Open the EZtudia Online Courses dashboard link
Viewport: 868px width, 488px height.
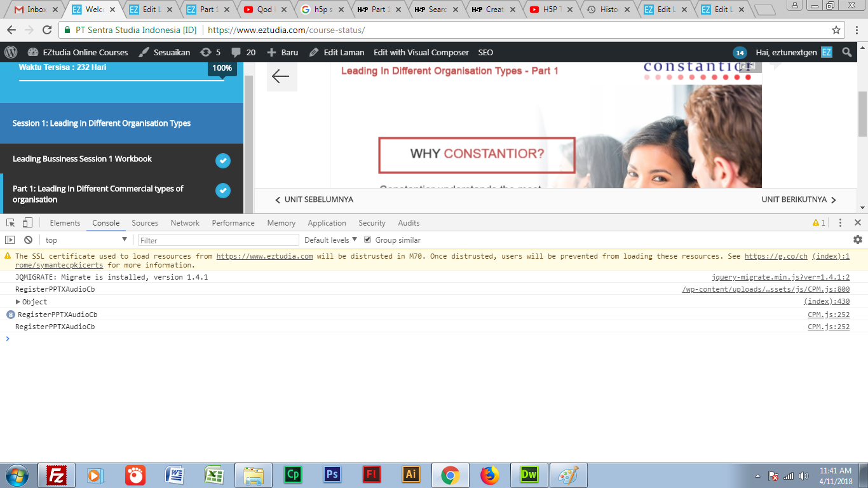pos(78,52)
